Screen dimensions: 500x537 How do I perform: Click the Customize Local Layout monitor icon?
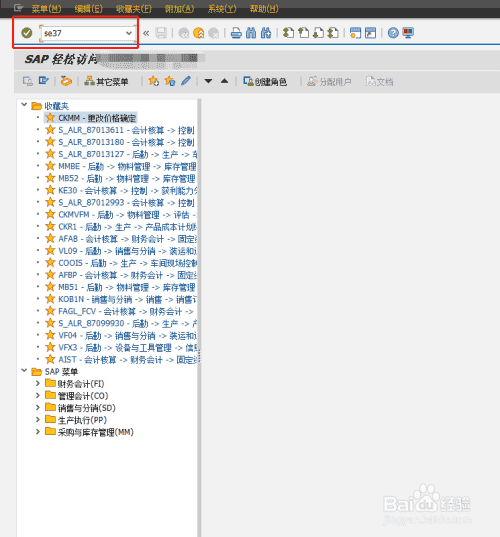click(408, 33)
